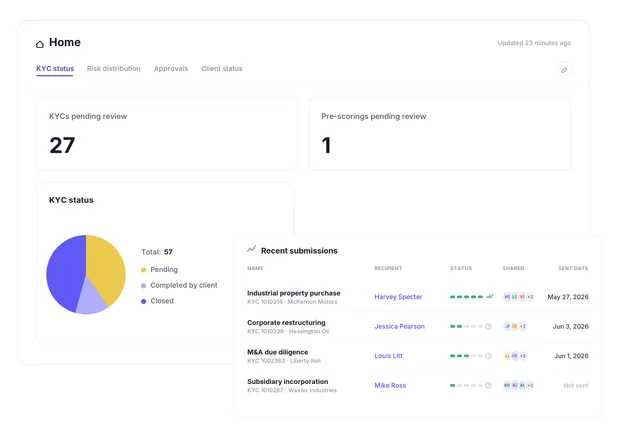Open the KYC status tab
The width and height of the screenshot is (620, 437).
coord(55,68)
